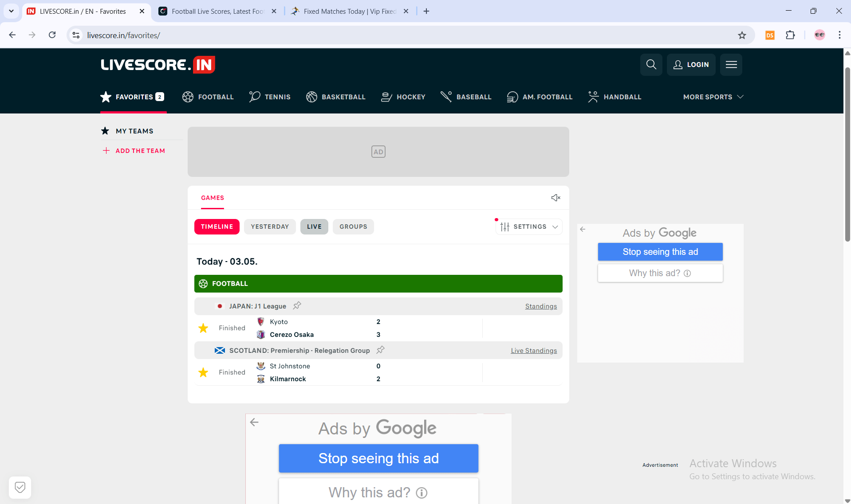Click the My Teams star icon
This screenshot has height=504, width=851.
105,131
